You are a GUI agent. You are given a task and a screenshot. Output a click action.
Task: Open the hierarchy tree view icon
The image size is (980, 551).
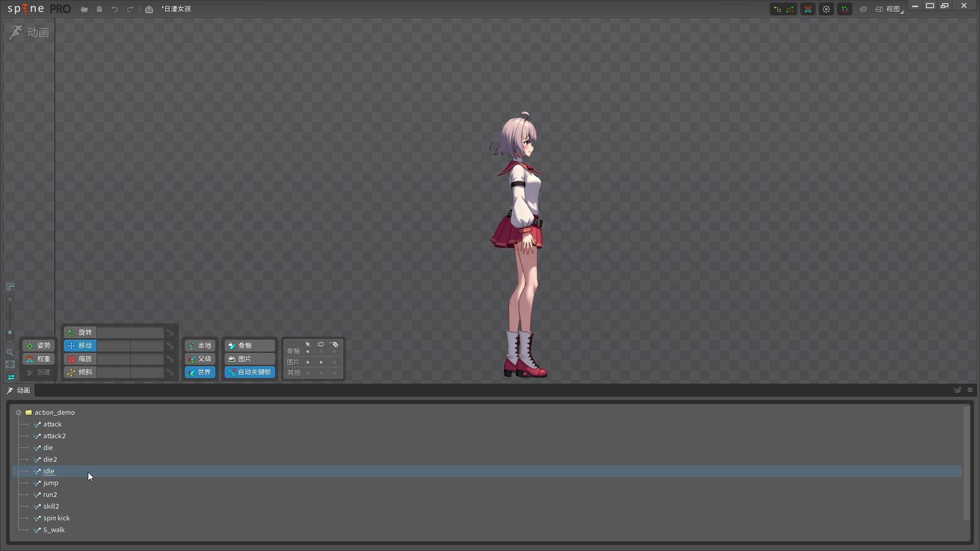coord(777,9)
